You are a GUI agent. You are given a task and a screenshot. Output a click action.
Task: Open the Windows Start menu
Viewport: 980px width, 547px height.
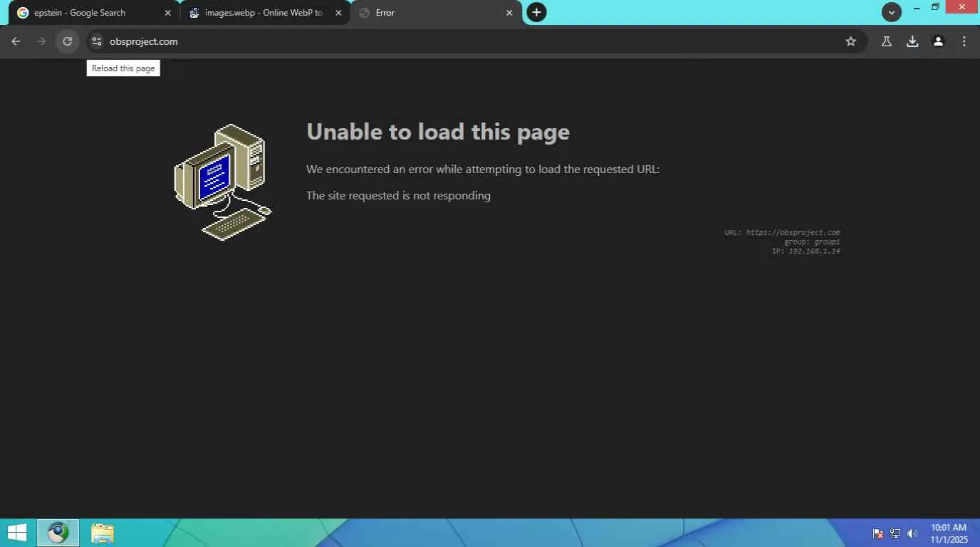(17, 533)
